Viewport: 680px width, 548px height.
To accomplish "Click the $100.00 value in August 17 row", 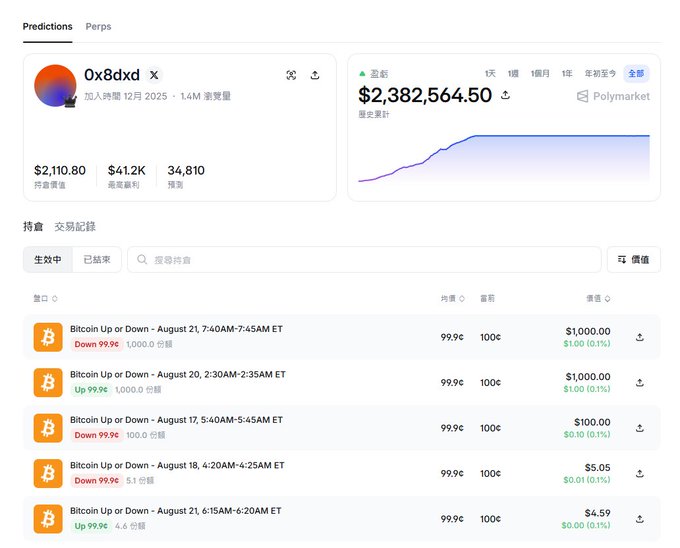I will (592, 422).
